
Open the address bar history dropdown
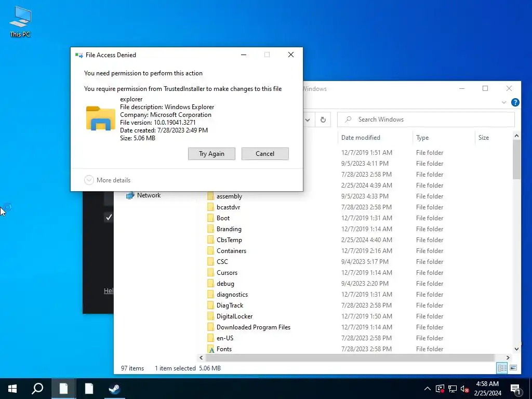pyautogui.click(x=308, y=119)
